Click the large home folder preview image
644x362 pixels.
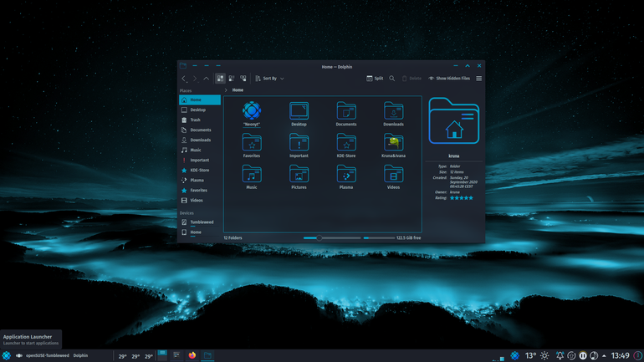click(454, 121)
